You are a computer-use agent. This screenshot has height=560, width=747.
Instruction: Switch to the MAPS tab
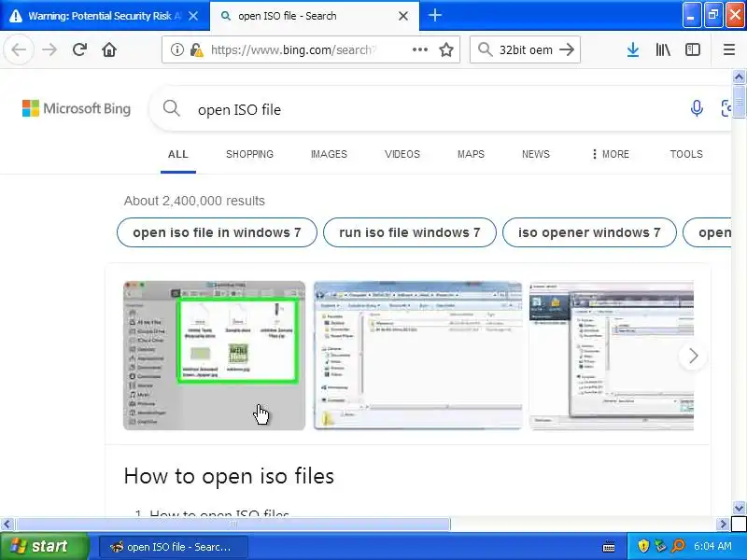tap(471, 154)
